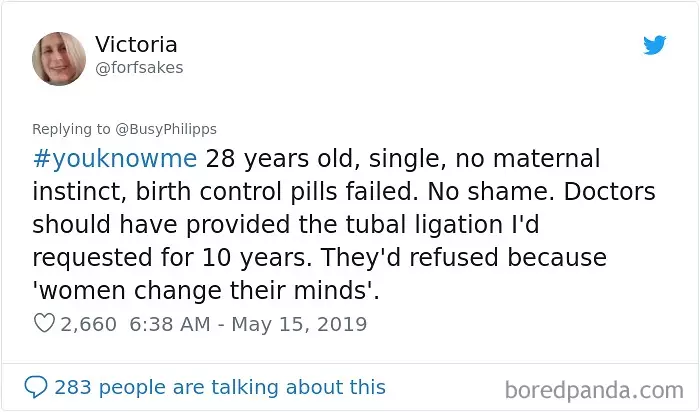700x412 pixels.
Task: Click the blue Twitter bird logo
Action: pos(654,45)
